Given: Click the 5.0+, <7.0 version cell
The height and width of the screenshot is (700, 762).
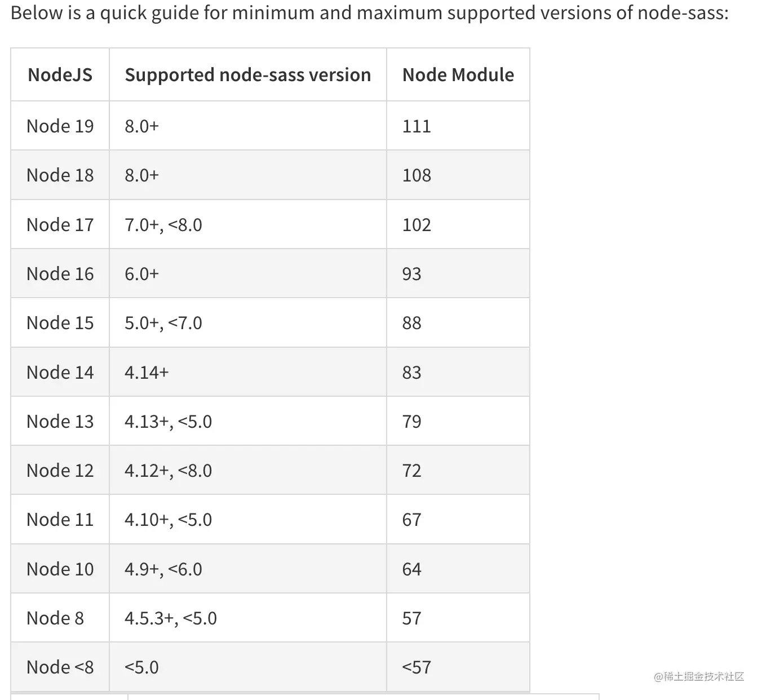Looking at the screenshot, I should 163,323.
